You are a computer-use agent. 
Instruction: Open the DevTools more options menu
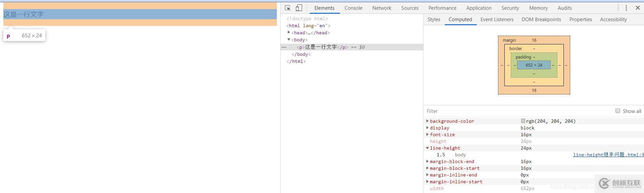[626, 8]
